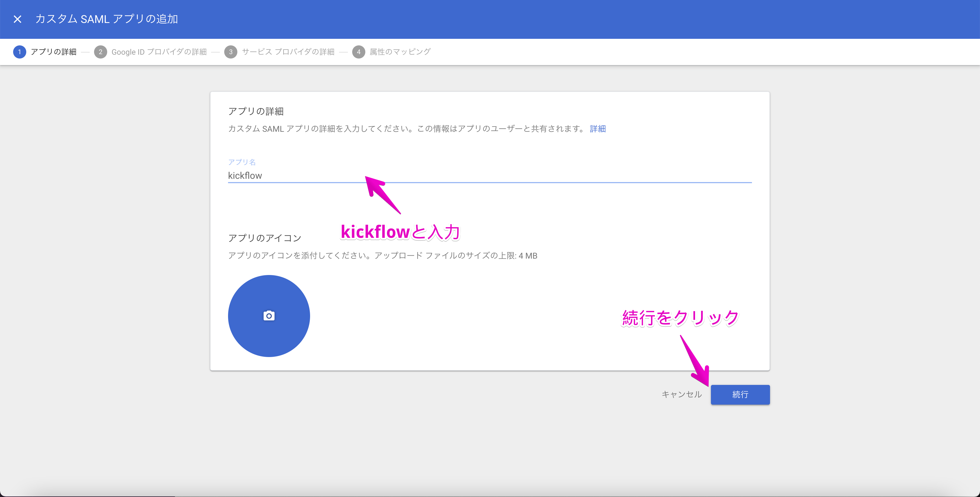Click the カスタム SAML アプリの追加 title
980x497 pixels.
click(107, 19)
